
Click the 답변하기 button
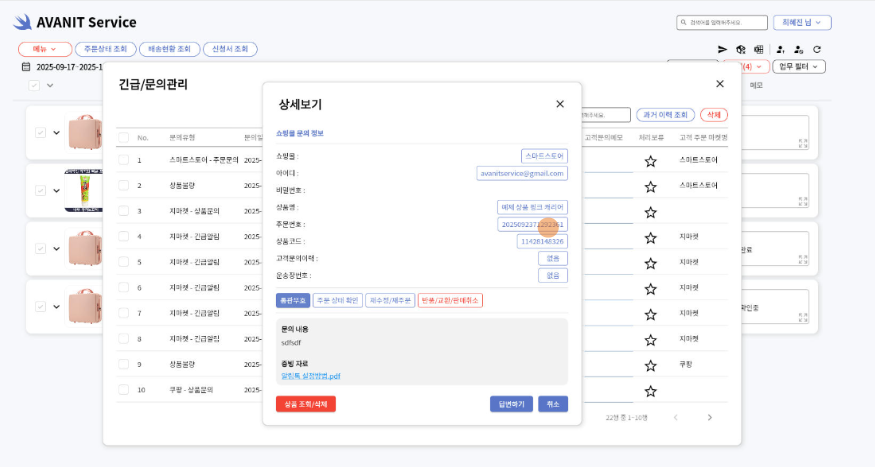(511, 404)
